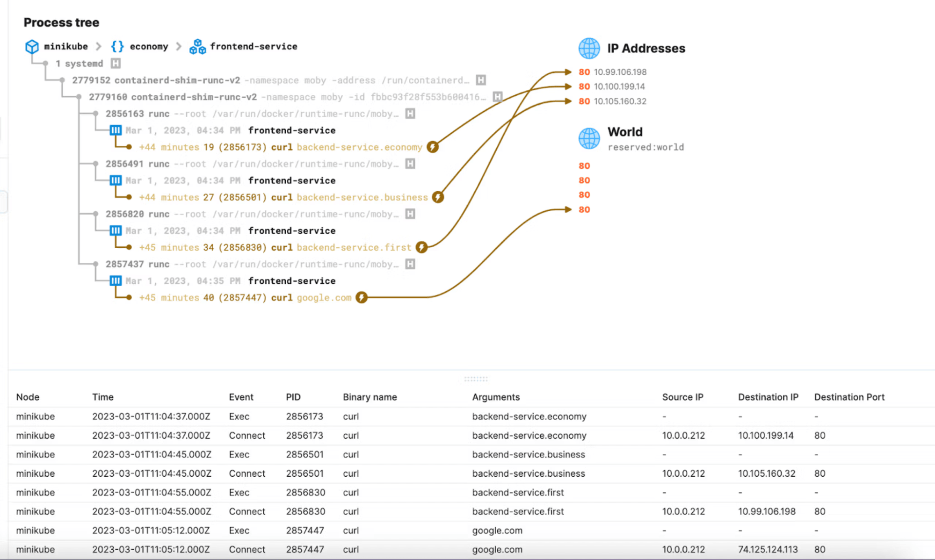Click the economy namespace braces icon

[117, 46]
